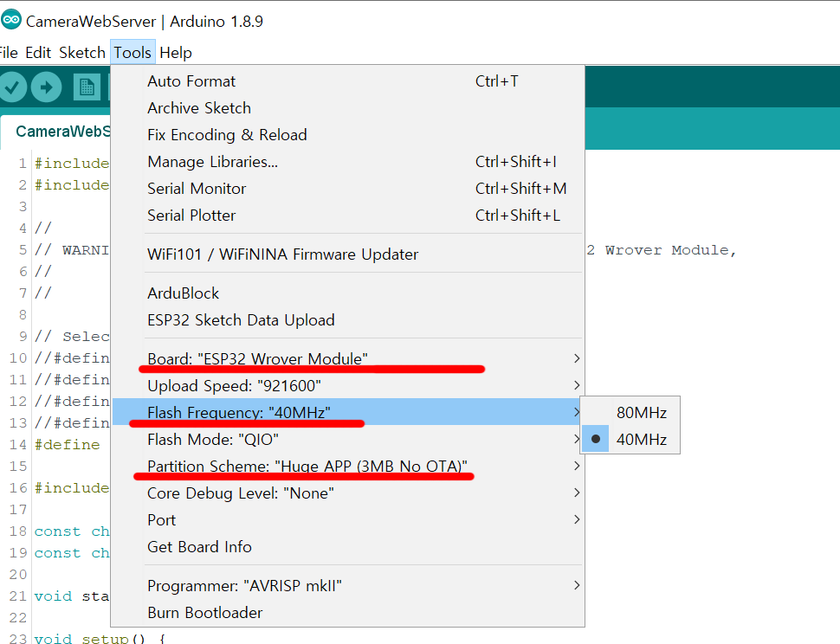Viewport: 840px width, 644px height.
Task: Choose ESP32 Sketch Data Upload
Action: click(347, 319)
